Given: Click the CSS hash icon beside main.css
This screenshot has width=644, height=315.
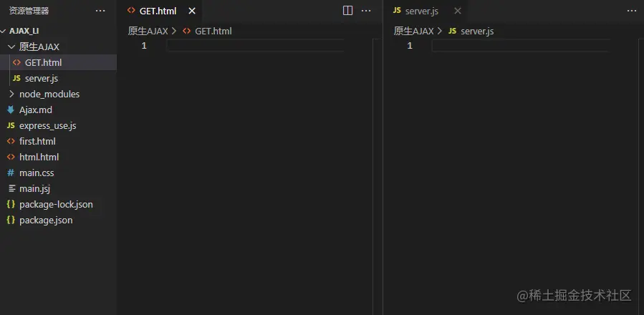Looking at the screenshot, I should point(11,173).
